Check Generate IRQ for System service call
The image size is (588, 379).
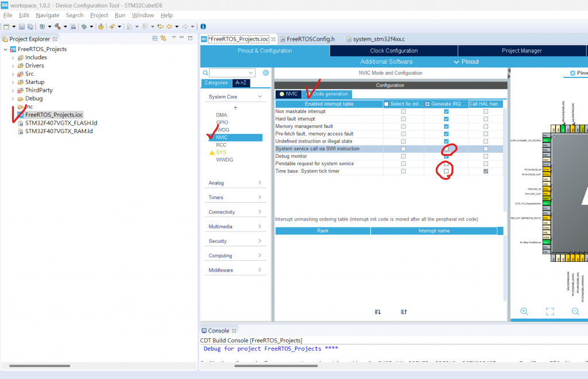coord(446,149)
